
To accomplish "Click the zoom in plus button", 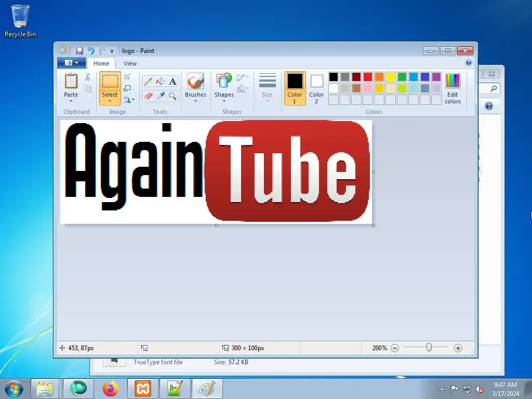I will (458, 348).
